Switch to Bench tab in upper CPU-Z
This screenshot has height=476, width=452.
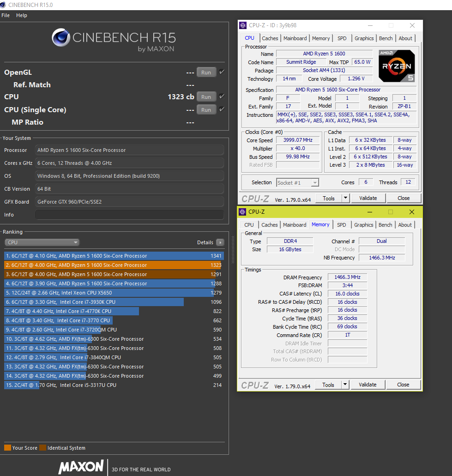point(386,38)
